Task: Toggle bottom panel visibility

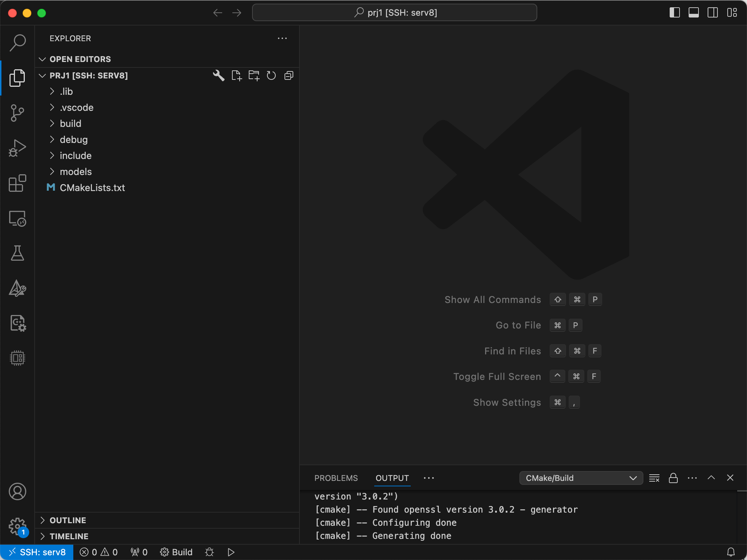Action: (x=694, y=13)
